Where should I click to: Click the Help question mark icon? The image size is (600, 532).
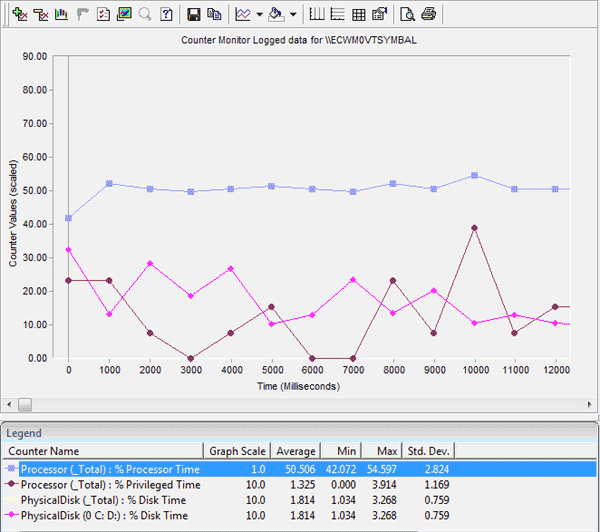167,14
